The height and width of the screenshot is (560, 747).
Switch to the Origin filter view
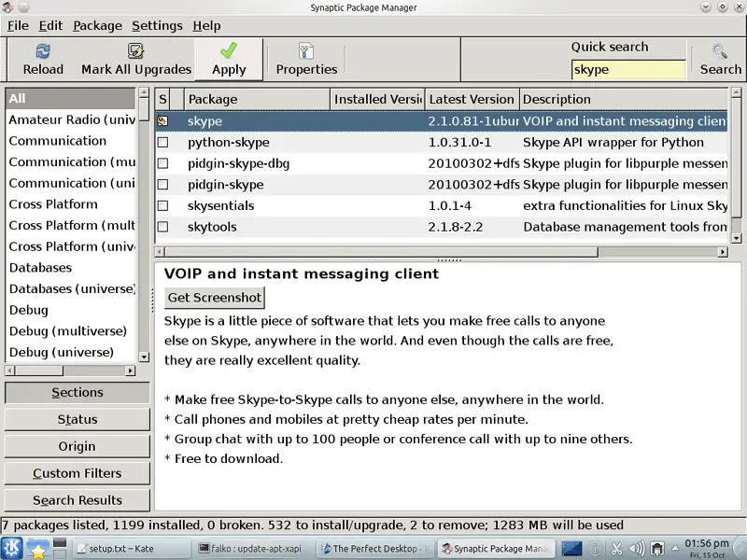tap(78, 446)
